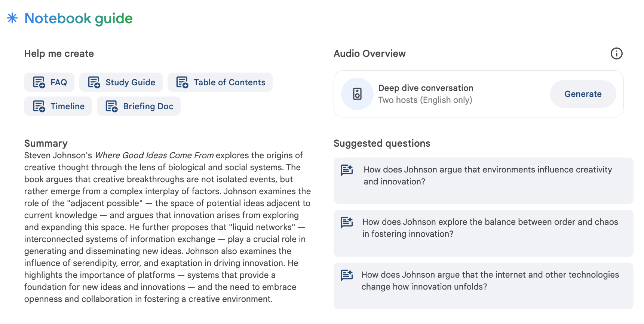
Task: Ask about balance between order and chaos
Action: point(483,233)
